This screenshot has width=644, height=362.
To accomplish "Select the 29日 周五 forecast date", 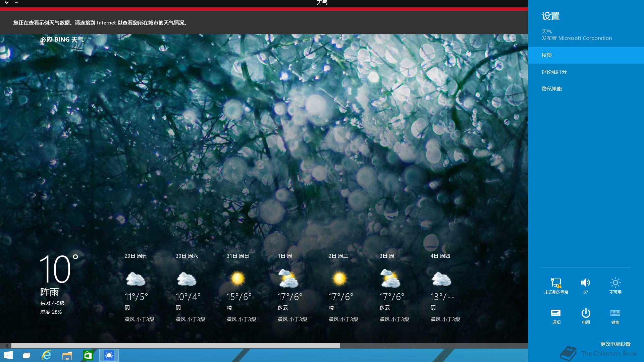I will pyautogui.click(x=136, y=256).
